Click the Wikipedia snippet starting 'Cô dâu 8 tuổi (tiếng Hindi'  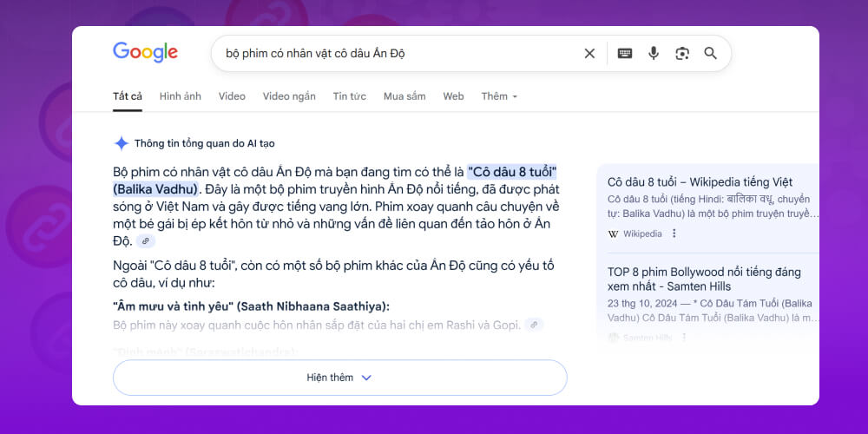pyautogui.click(x=713, y=207)
